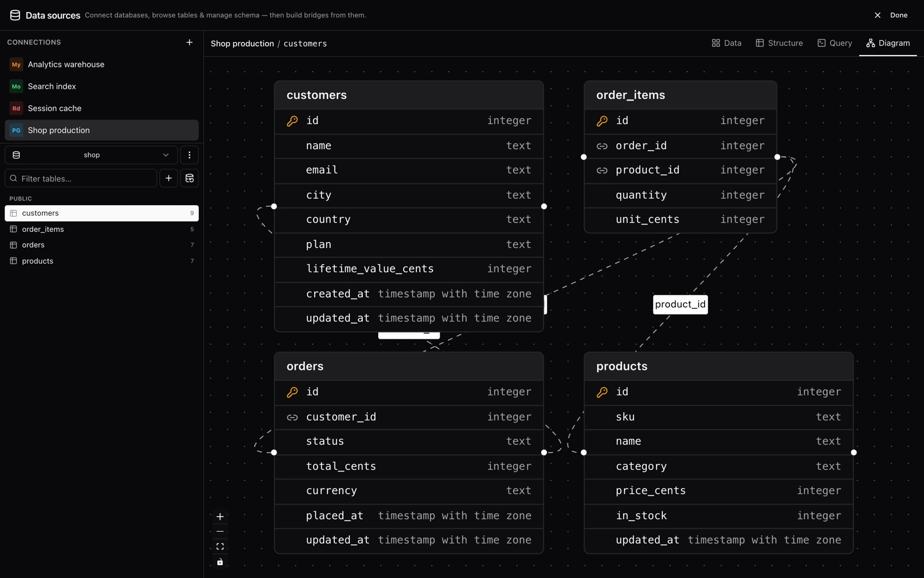Screen dimensions: 924x578
Task: Click database refresh icon beside filter
Action: click(x=189, y=178)
